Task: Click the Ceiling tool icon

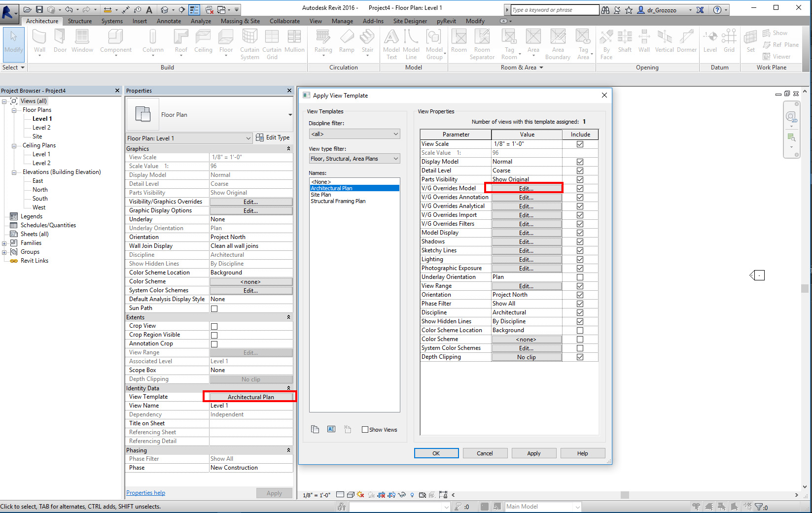Action: [203, 41]
